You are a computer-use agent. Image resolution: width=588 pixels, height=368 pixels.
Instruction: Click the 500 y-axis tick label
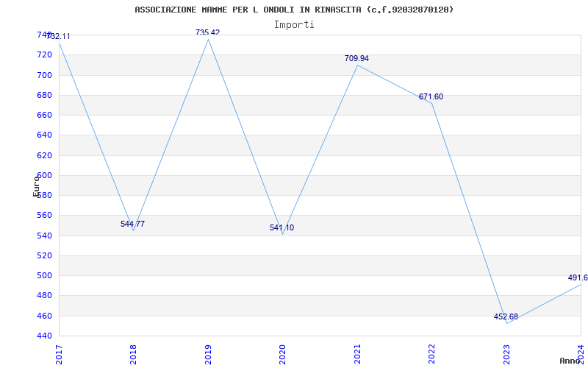[44, 275]
